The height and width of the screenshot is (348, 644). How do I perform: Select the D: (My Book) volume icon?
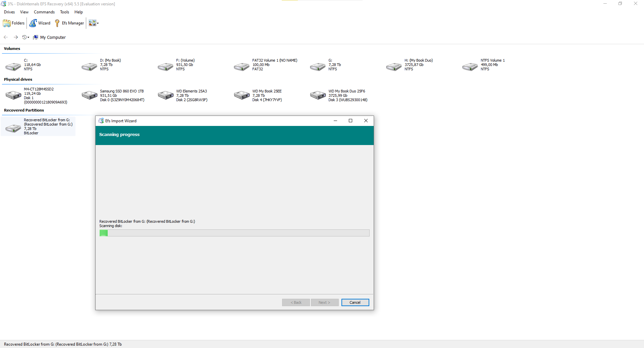click(90, 67)
